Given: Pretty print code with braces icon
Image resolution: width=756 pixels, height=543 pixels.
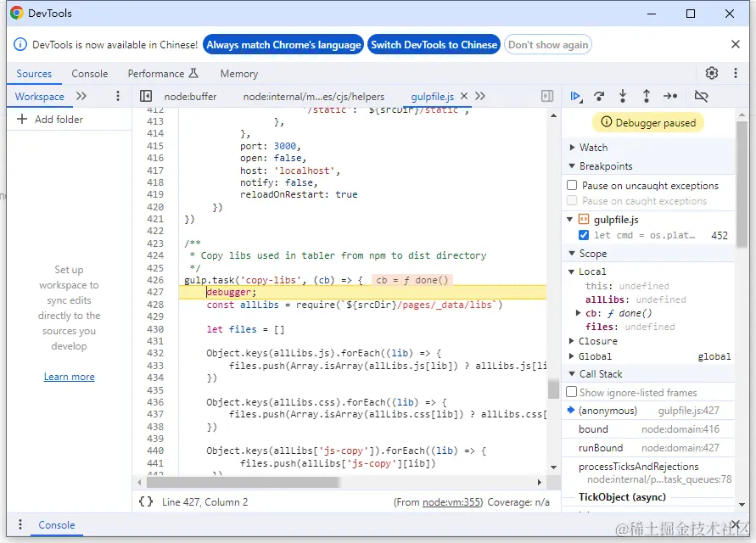Looking at the screenshot, I should [146, 502].
